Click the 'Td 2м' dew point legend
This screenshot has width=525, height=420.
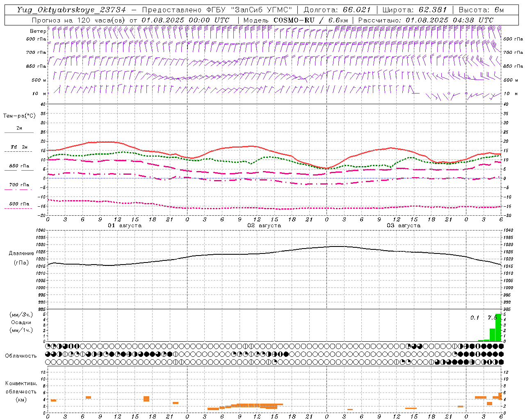(19, 147)
